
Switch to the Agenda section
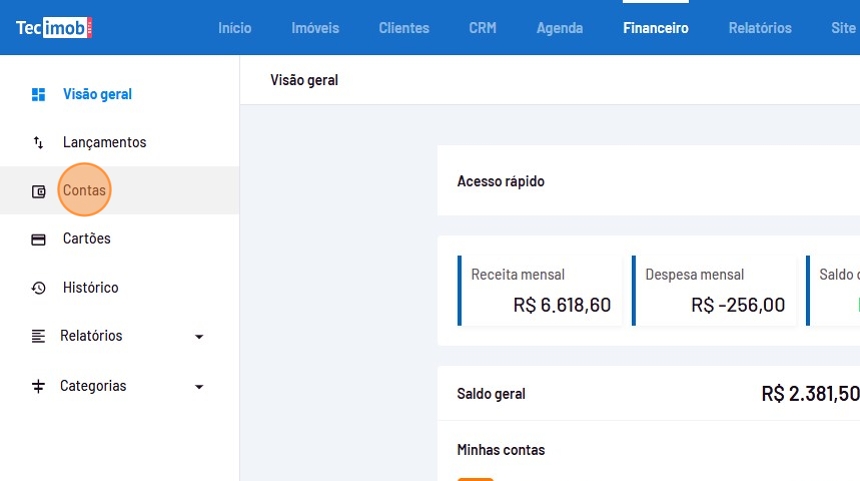[x=560, y=28]
